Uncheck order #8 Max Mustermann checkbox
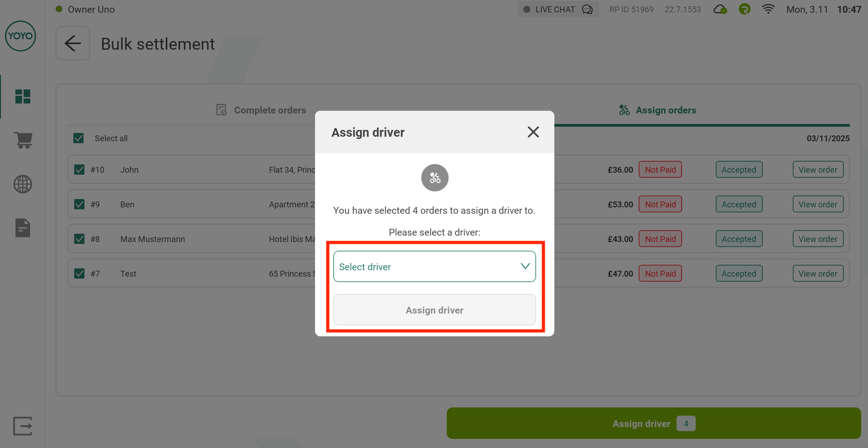Viewport: 868px width, 448px height. [x=79, y=239]
